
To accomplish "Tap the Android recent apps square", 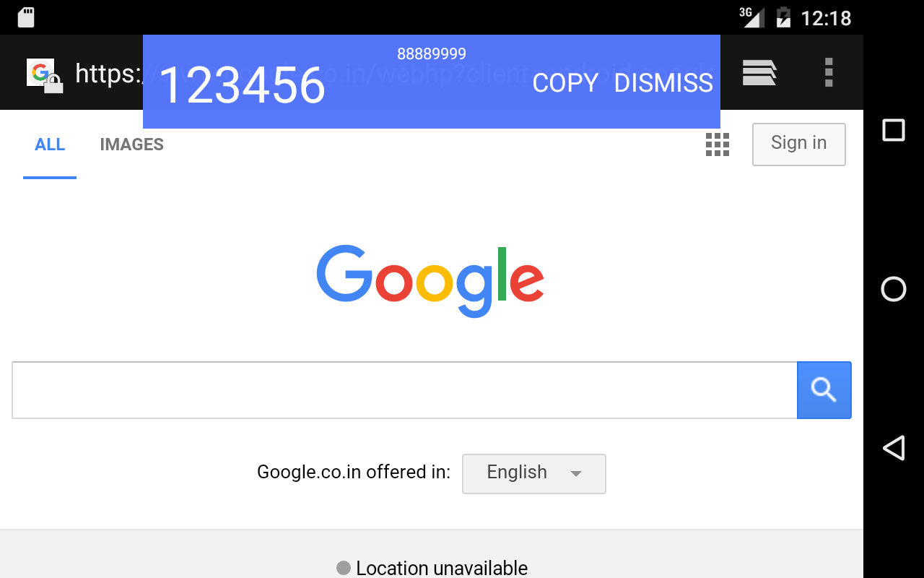I will 894,130.
